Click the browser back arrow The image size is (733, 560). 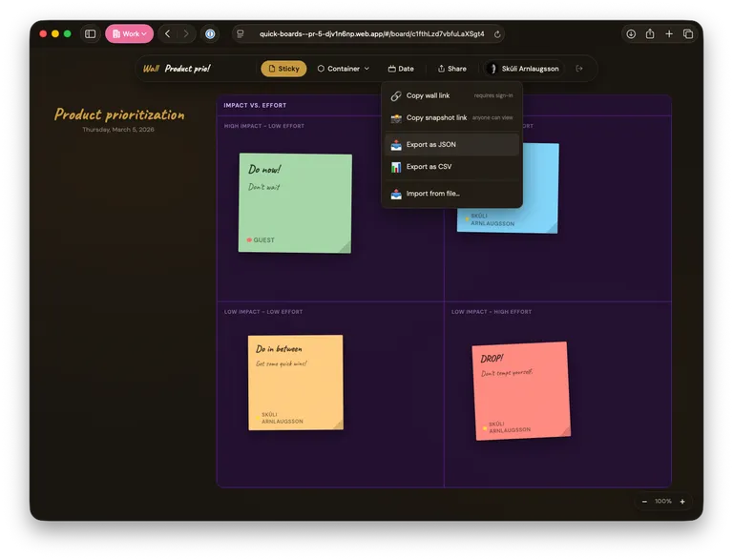(167, 33)
